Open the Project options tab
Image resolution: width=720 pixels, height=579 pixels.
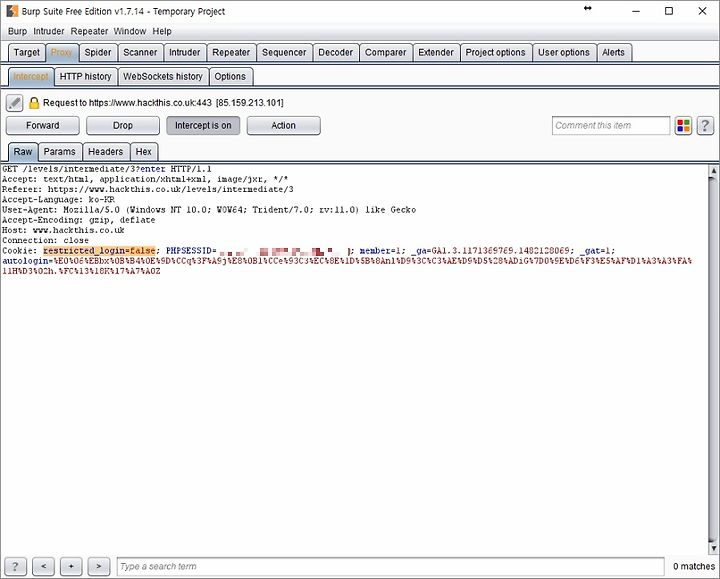pos(495,52)
